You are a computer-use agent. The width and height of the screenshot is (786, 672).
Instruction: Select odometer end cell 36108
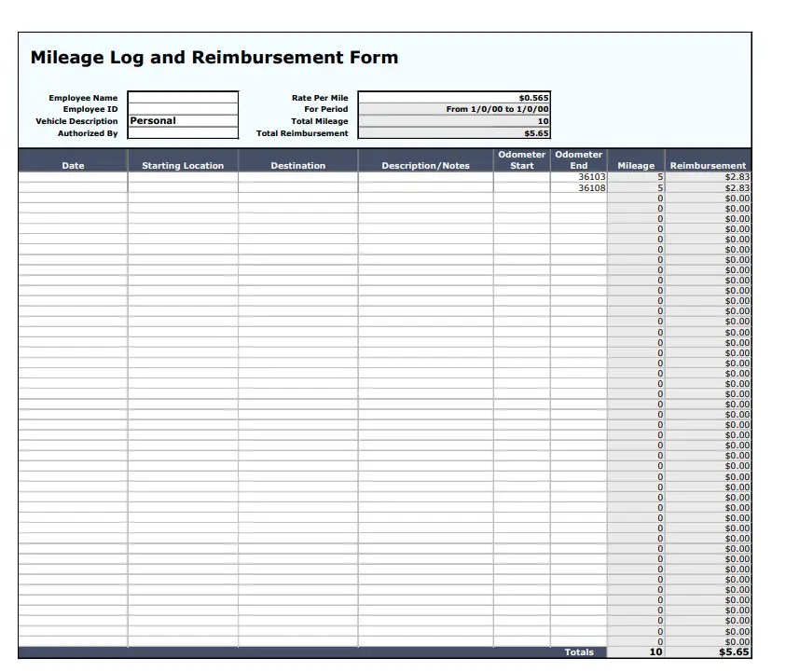pyautogui.click(x=578, y=188)
